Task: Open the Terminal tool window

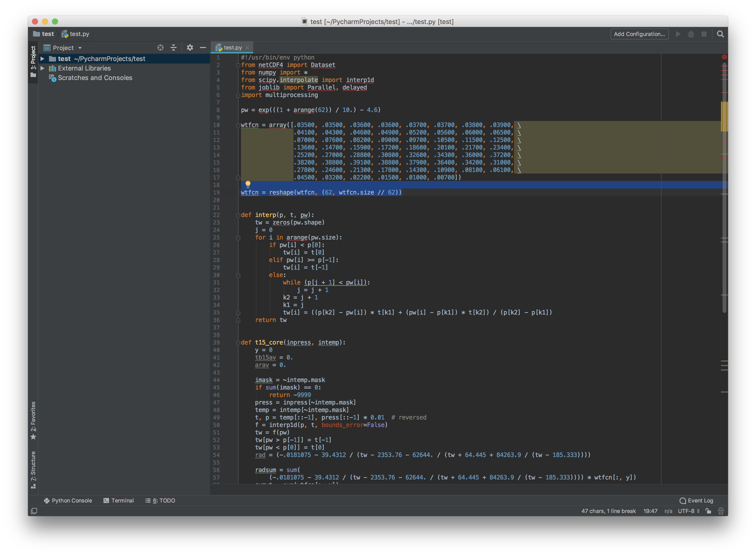Action: [119, 500]
